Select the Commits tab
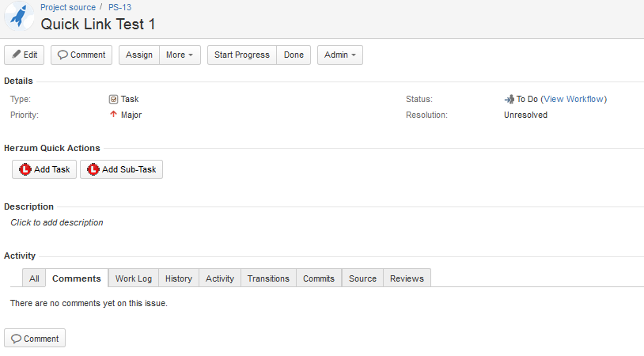Viewport: 644px width, 356px height. point(318,278)
